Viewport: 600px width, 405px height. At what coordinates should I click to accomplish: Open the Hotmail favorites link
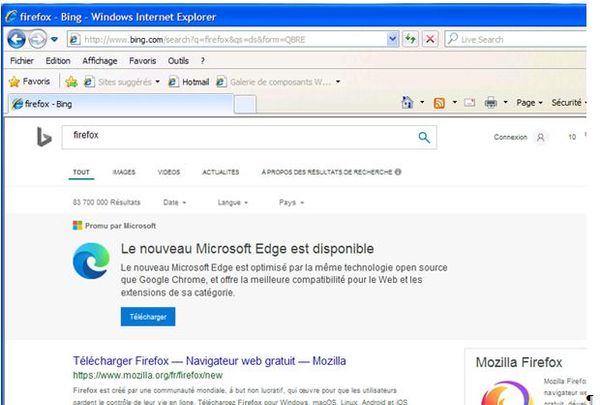(189, 82)
